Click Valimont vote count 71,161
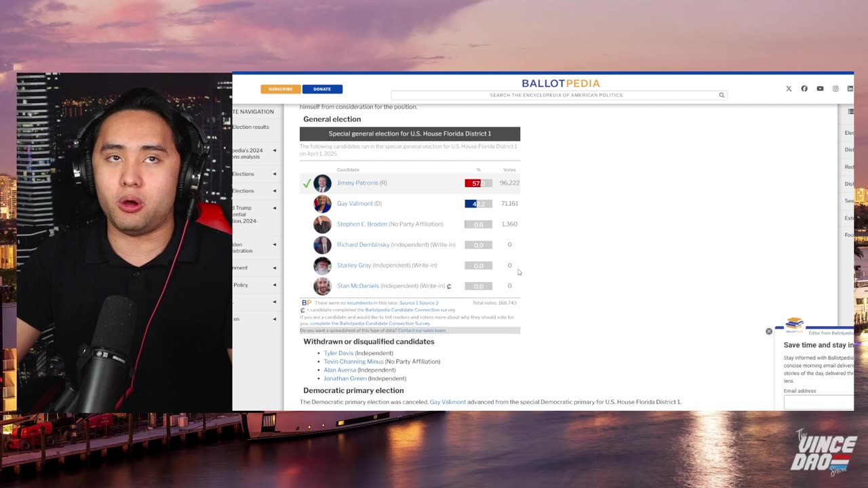 pyautogui.click(x=509, y=203)
